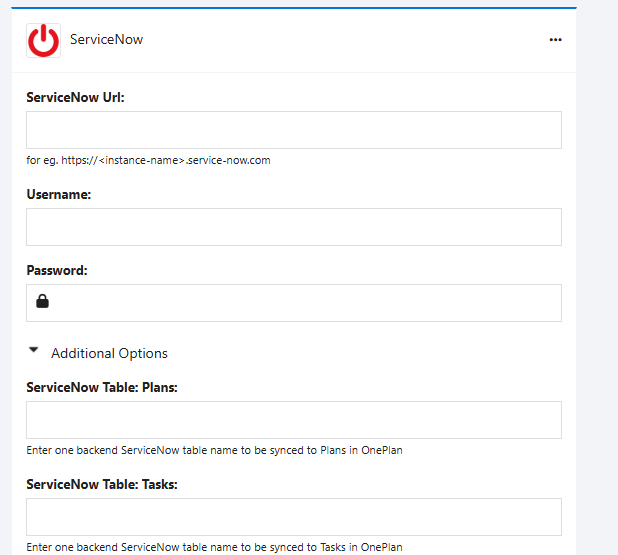The image size is (618, 555).
Task: Collapse the Additional Options section
Action: click(x=34, y=350)
